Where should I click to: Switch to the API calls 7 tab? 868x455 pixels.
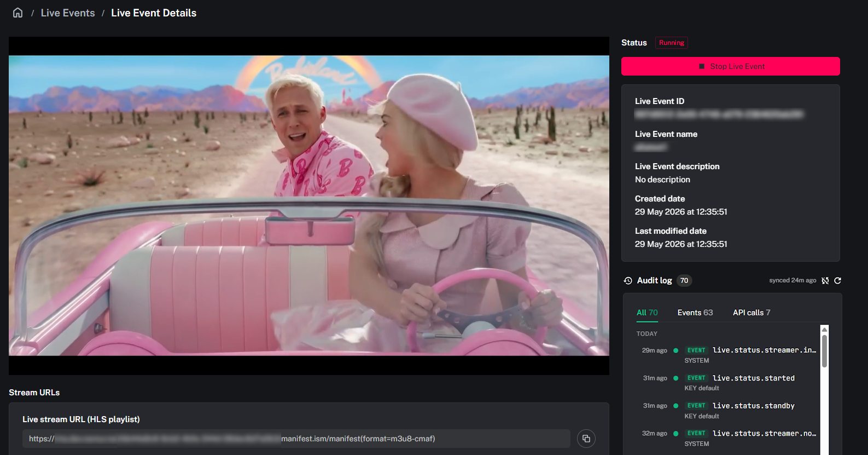pos(752,313)
